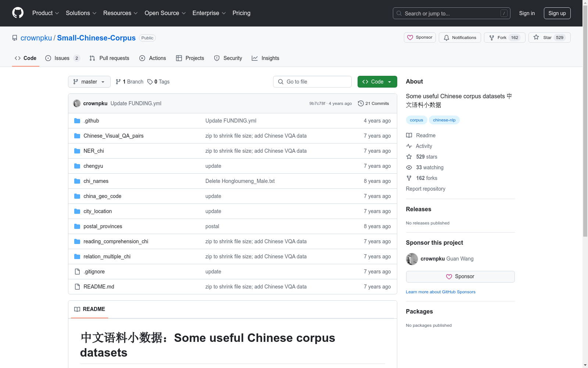Click crownpku Guan Wang sponsor avatar
The width and height of the screenshot is (588, 368).
pyautogui.click(x=412, y=259)
